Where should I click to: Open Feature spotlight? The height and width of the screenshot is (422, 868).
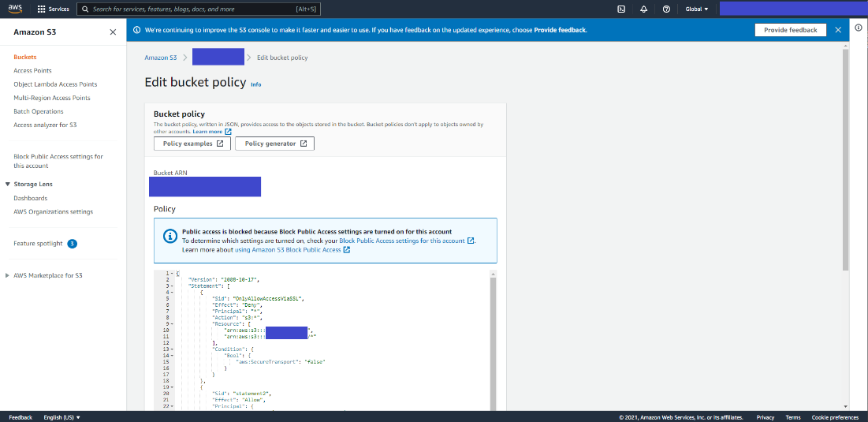point(38,244)
